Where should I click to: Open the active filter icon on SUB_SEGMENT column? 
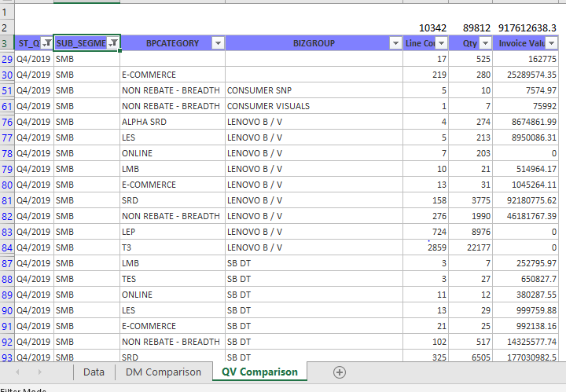tap(113, 43)
